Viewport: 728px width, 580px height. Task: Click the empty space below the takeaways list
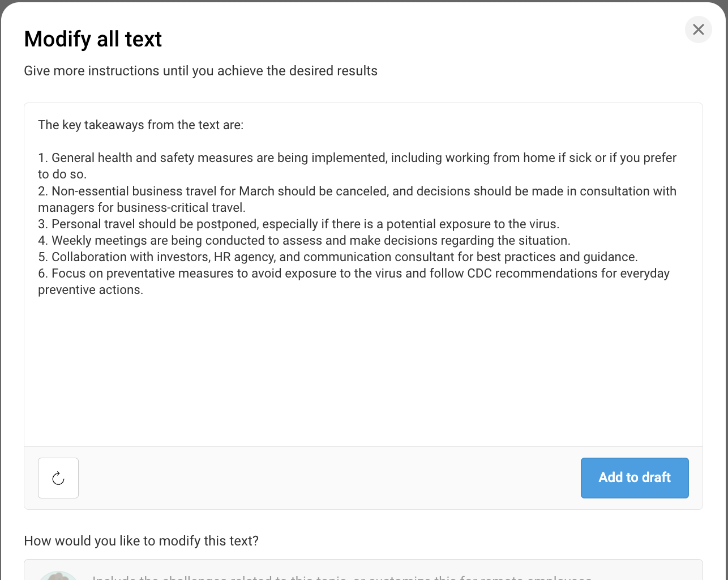click(x=362, y=368)
